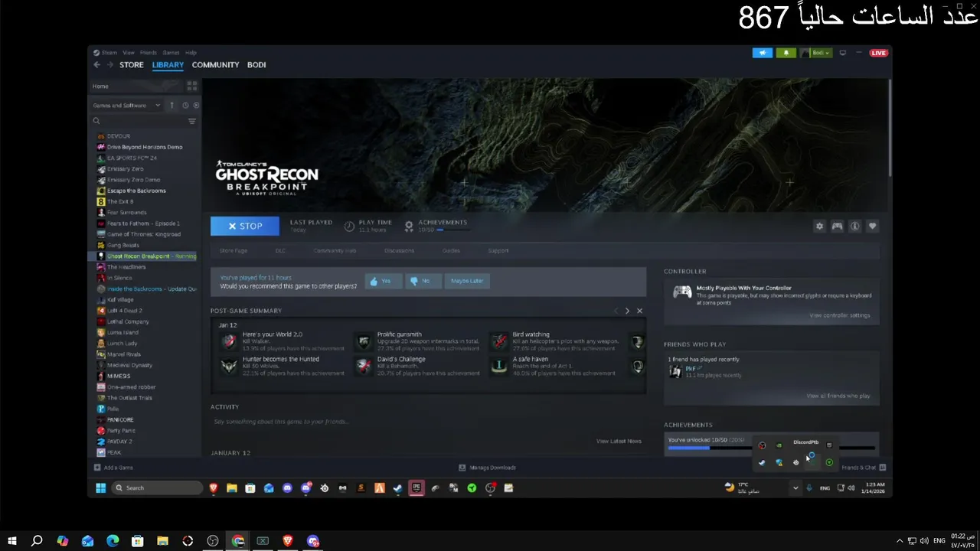980x551 pixels.
Task: Open game info icon
Action: pyautogui.click(x=854, y=226)
